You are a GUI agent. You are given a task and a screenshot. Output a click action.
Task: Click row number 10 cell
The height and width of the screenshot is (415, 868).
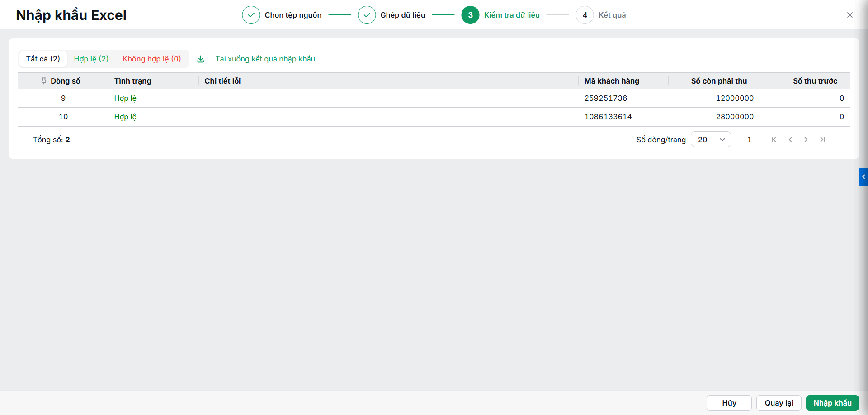coord(63,117)
